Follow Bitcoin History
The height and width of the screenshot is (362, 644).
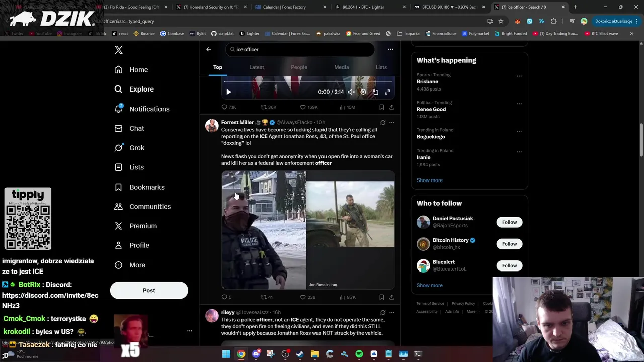509,244
